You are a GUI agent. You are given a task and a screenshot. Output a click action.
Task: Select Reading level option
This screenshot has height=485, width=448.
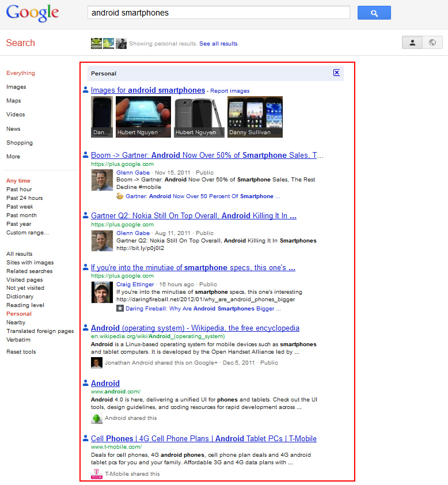[25, 305]
